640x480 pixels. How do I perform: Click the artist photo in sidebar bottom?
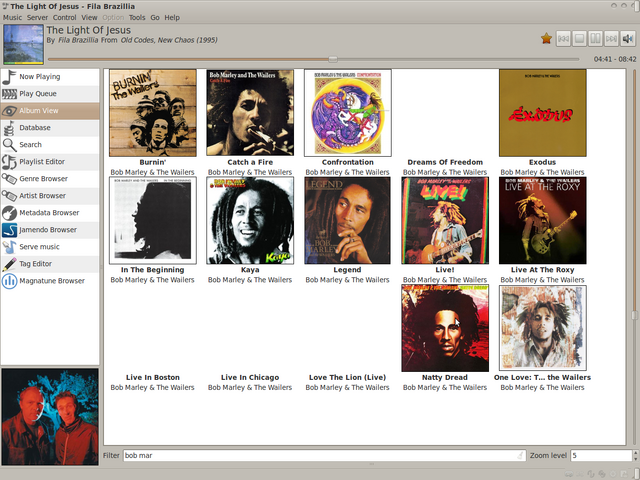50,417
